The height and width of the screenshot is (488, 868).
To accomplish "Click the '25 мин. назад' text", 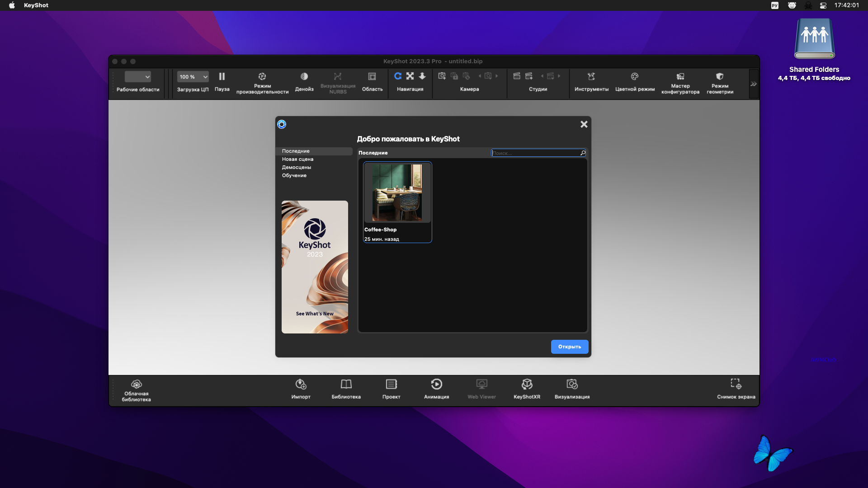I will point(382,239).
